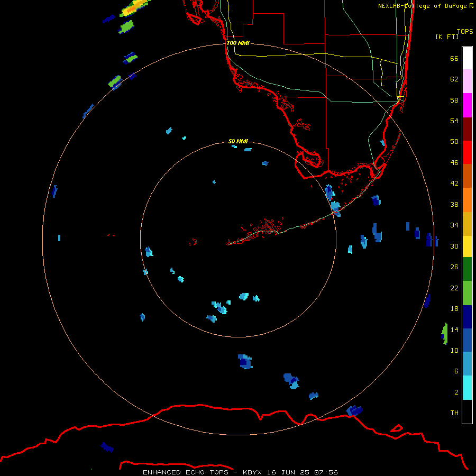Select the bright yellow legend segment

coord(467,246)
